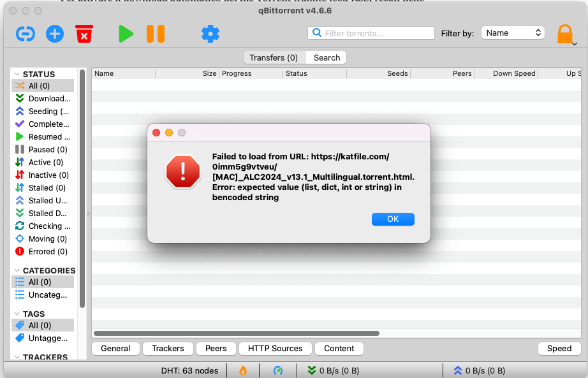
Task: Select the Active (0) status filter
Action: (x=43, y=163)
